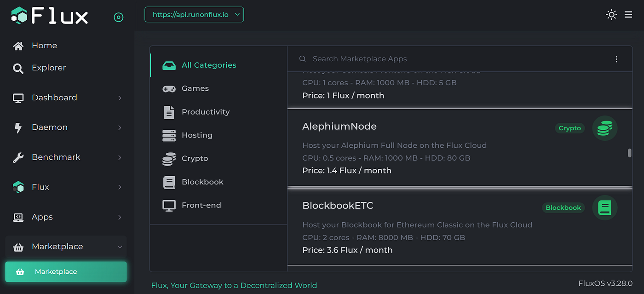Image resolution: width=644 pixels, height=294 pixels.
Task: Open Explorer in the sidebar
Action: (x=49, y=68)
